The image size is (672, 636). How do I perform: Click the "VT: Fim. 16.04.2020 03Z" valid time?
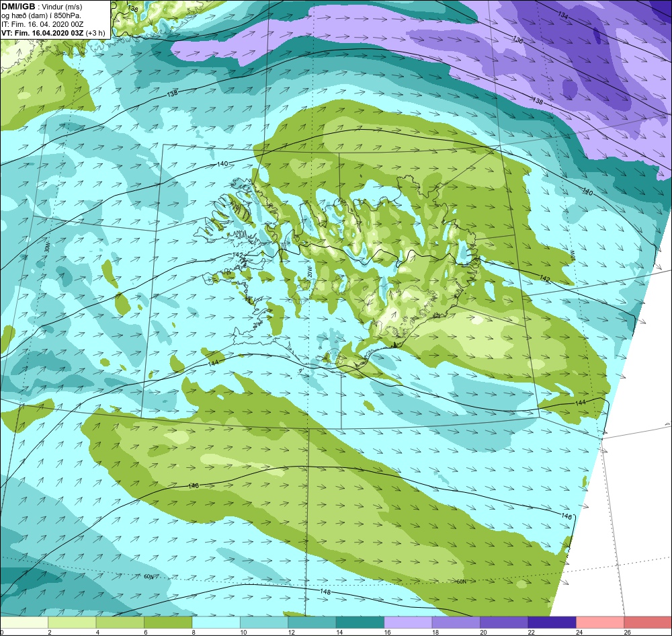[42, 33]
